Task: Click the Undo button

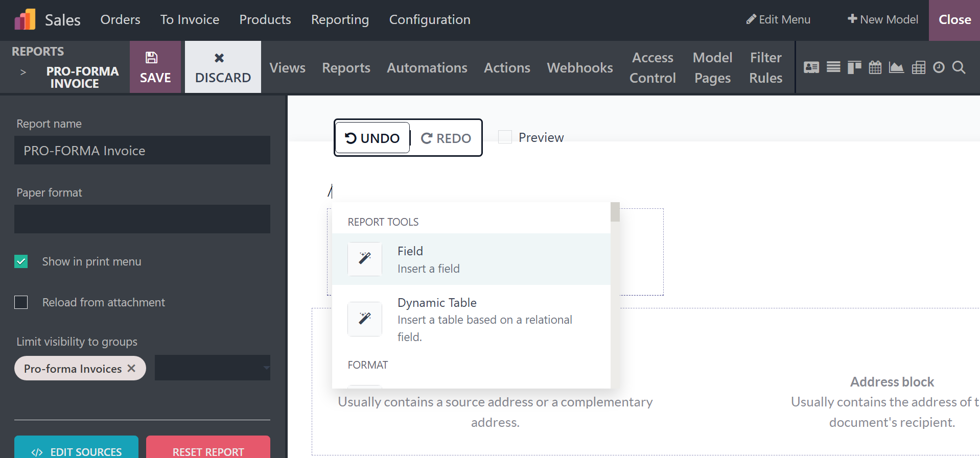Action: click(372, 138)
